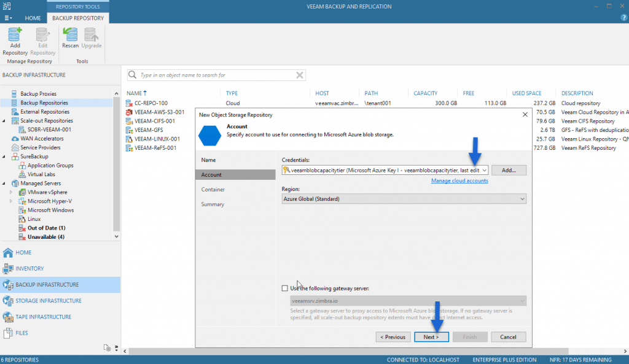Sort by CAPACITY column header
Viewport: 629px width, 364px height.
(x=425, y=93)
